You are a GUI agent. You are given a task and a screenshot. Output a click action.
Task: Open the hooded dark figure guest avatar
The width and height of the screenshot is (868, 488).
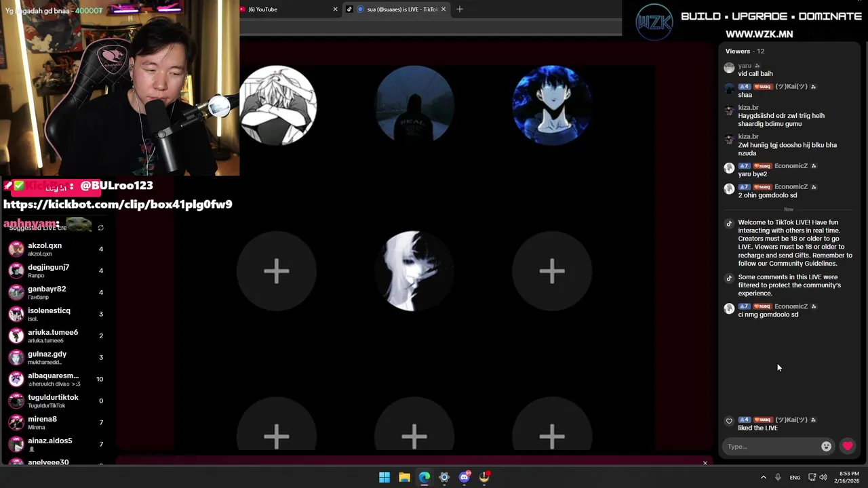point(414,105)
